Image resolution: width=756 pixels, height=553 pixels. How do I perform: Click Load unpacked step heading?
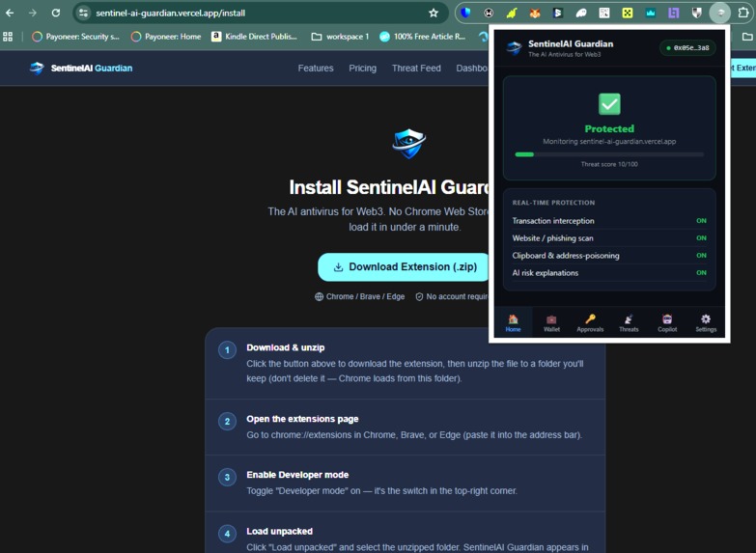pyautogui.click(x=280, y=532)
